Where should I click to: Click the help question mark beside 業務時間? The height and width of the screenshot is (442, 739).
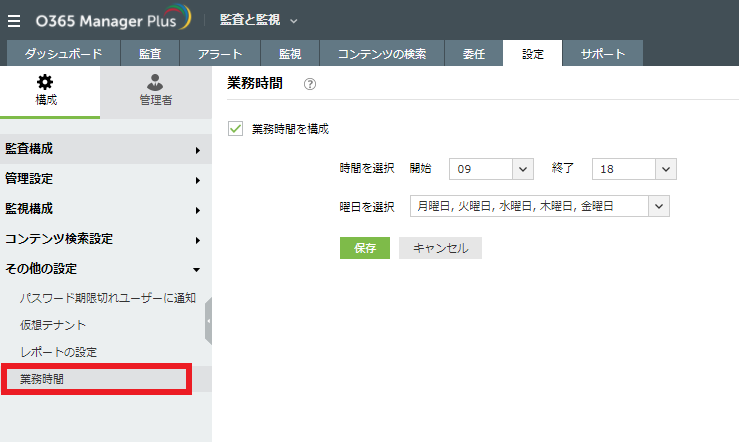point(310,84)
